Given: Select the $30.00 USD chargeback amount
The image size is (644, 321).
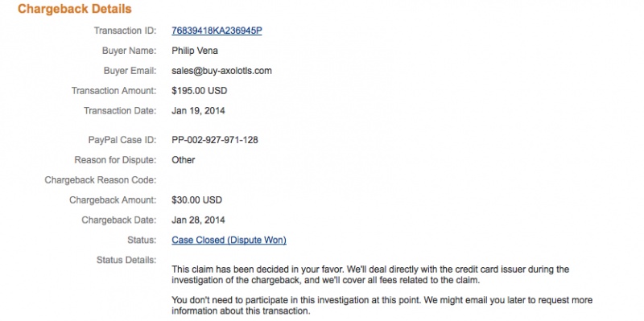Looking at the screenshot, I should click(196, 200).
